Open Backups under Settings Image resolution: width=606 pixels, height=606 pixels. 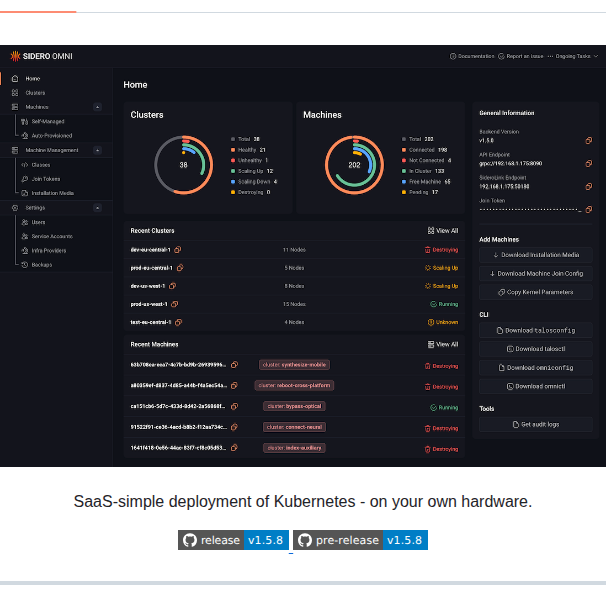pos(41,265)
